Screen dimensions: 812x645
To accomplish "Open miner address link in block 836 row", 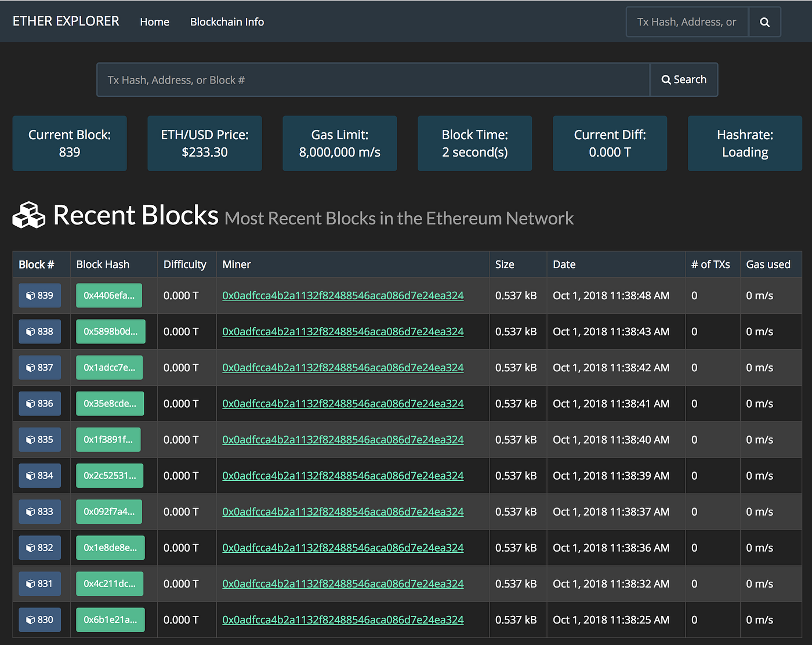I will tap(343, 404).
